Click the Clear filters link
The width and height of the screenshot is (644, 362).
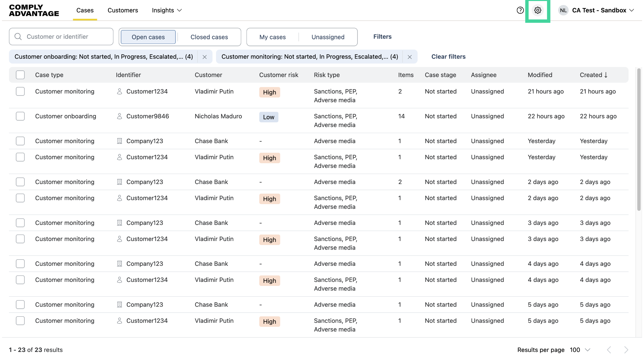(448, 57)
